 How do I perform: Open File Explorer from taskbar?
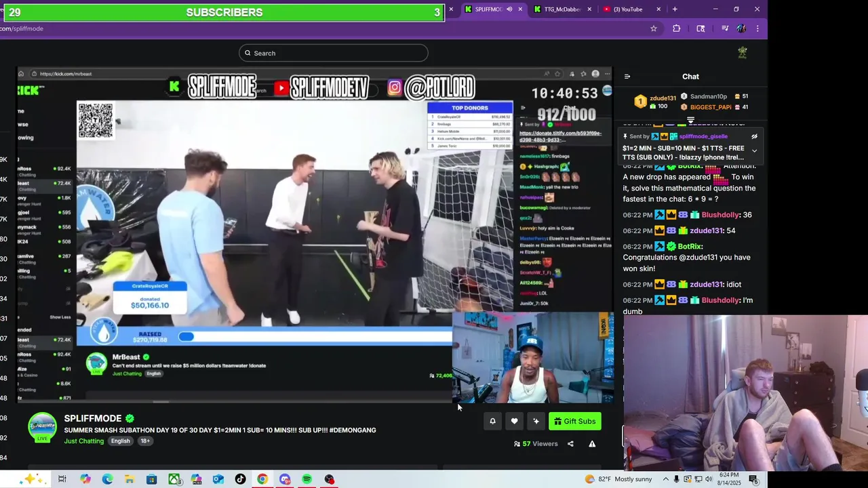[130, 479]
